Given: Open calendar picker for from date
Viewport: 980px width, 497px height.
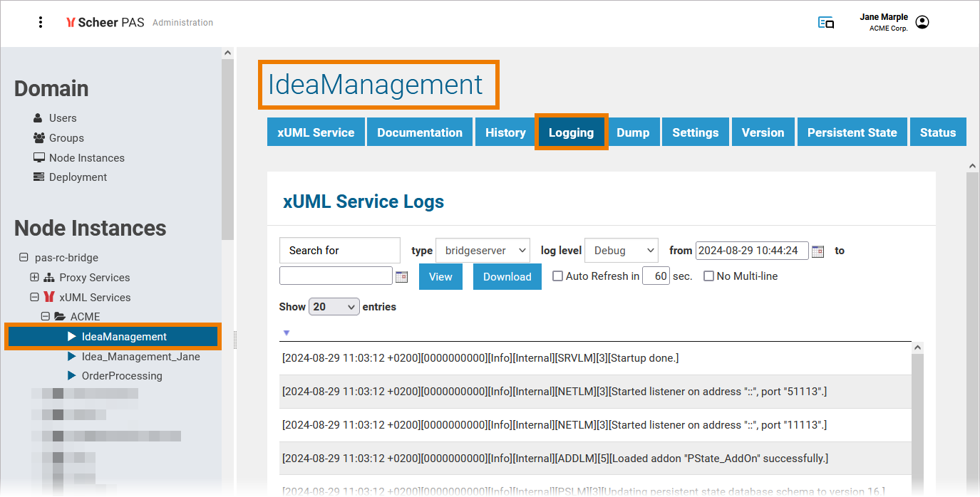Looking at the screenshot, I should click(x=818, y=251).
